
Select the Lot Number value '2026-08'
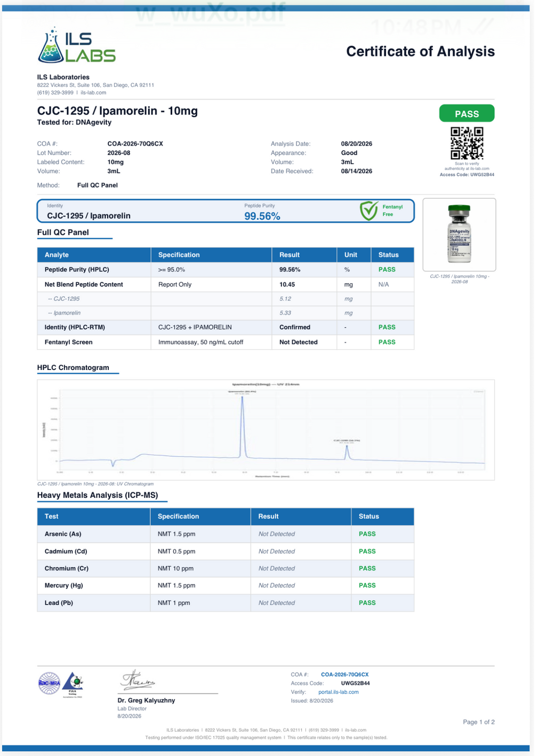pyautogui.click(x=119, y=153)
